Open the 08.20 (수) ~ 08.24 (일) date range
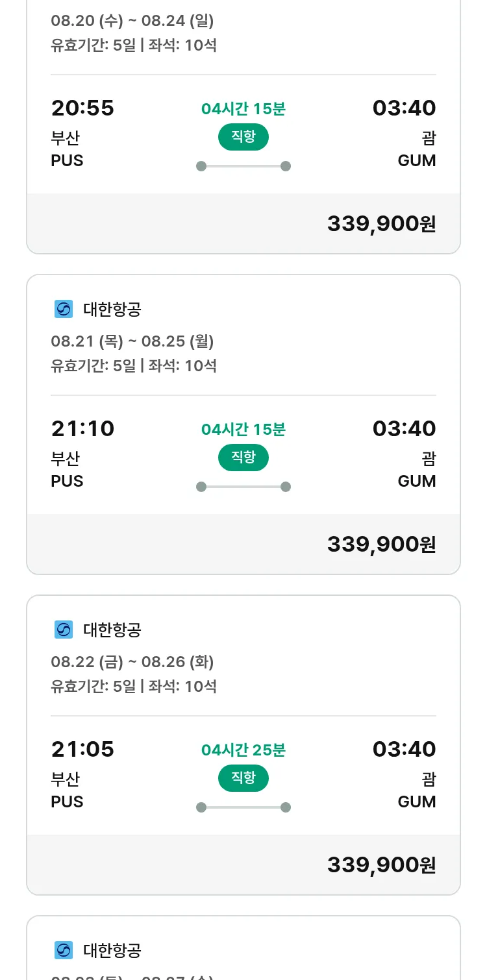 [x=132, y=21]
